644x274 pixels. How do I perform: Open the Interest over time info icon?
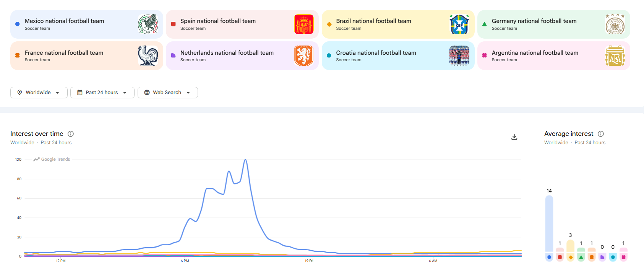(71, 134)
